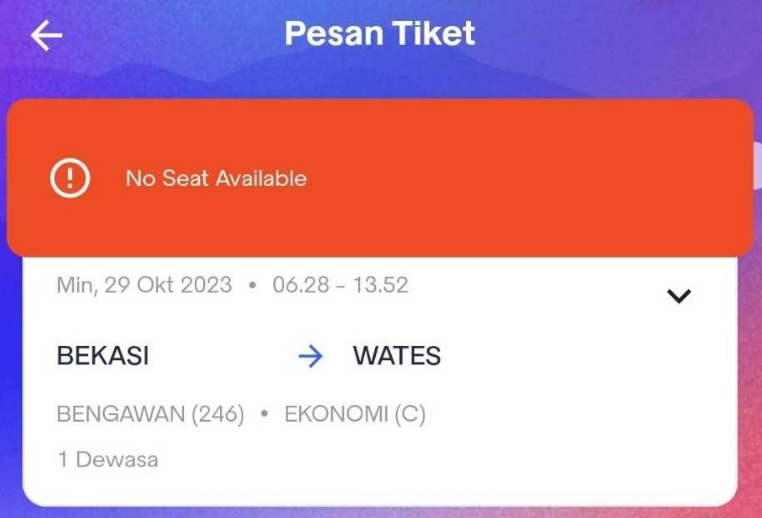
Task: Click the EKONOMI (C) class label
Action: click(x=355, y=414)
